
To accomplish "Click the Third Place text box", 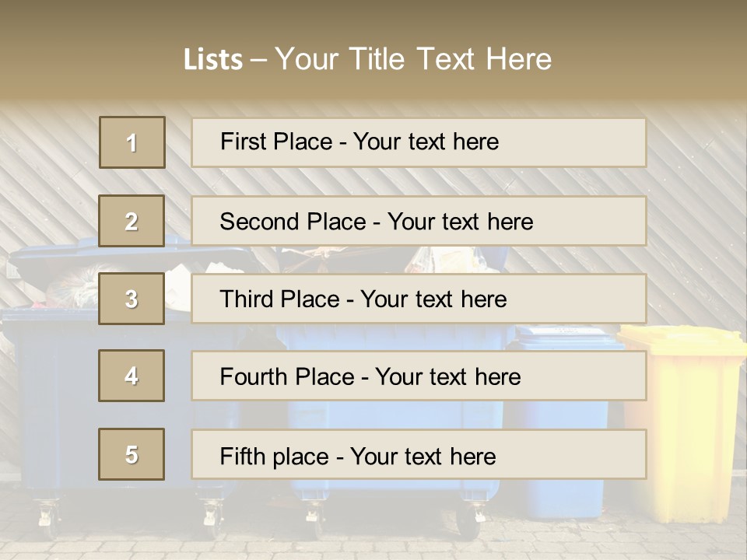I will [x=419, y=299].
